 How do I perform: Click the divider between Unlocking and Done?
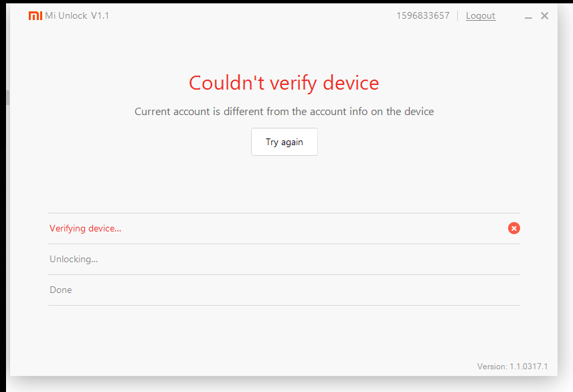pyautogui.click(x=284, y=275)
